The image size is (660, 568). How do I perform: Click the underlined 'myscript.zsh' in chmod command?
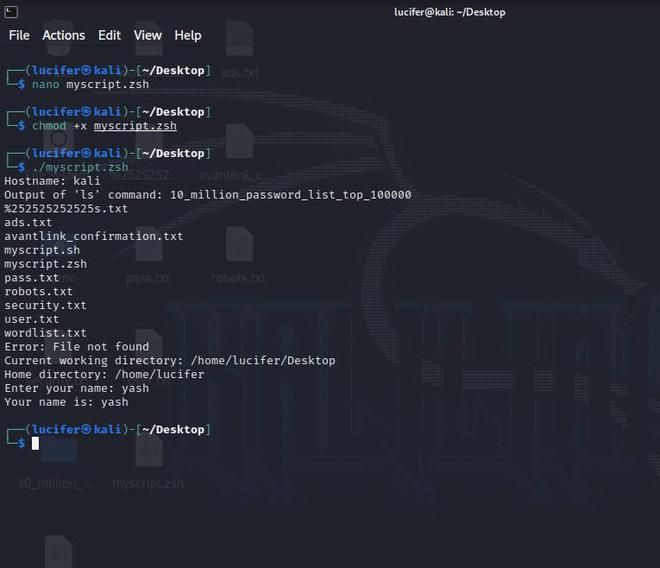pos(135,125)
